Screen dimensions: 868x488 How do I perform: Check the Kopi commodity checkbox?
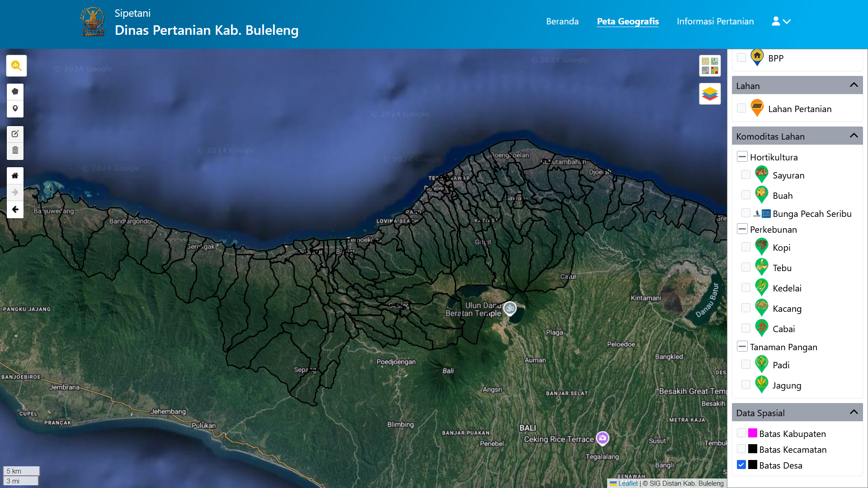click(745, 247)
